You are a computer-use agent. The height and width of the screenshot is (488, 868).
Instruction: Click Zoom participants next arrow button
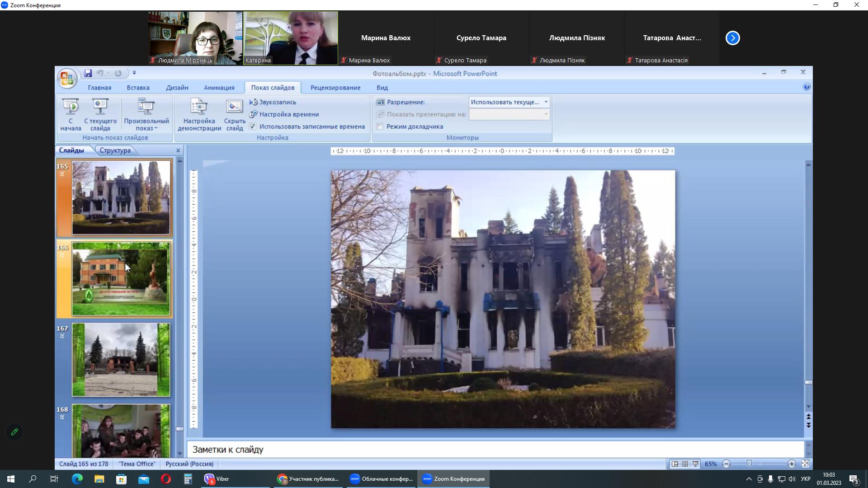point(732,38)
